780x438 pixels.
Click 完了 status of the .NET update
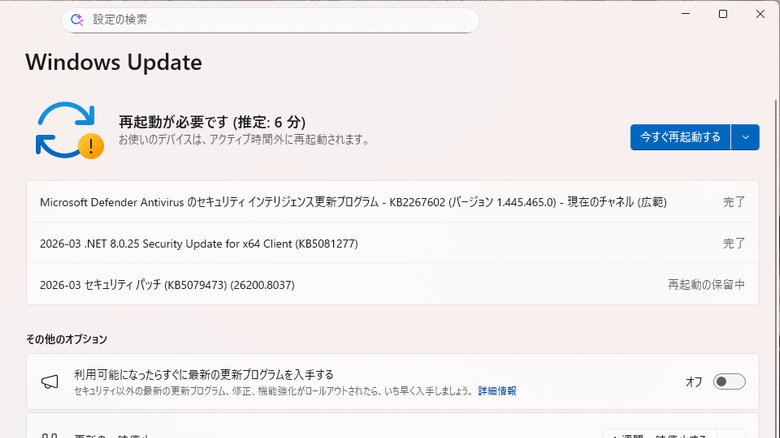click(734, 243)
